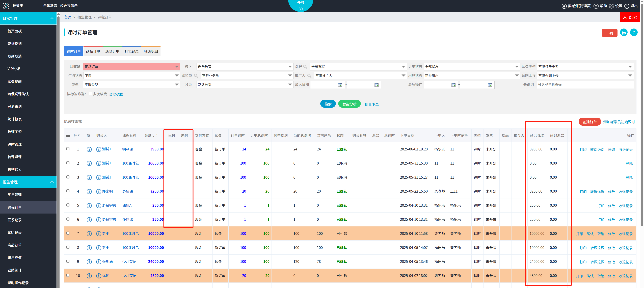Screen dimensions: 644x288
Task: Open calendar for 最后操作 start date
Action: tap(453, 85)
